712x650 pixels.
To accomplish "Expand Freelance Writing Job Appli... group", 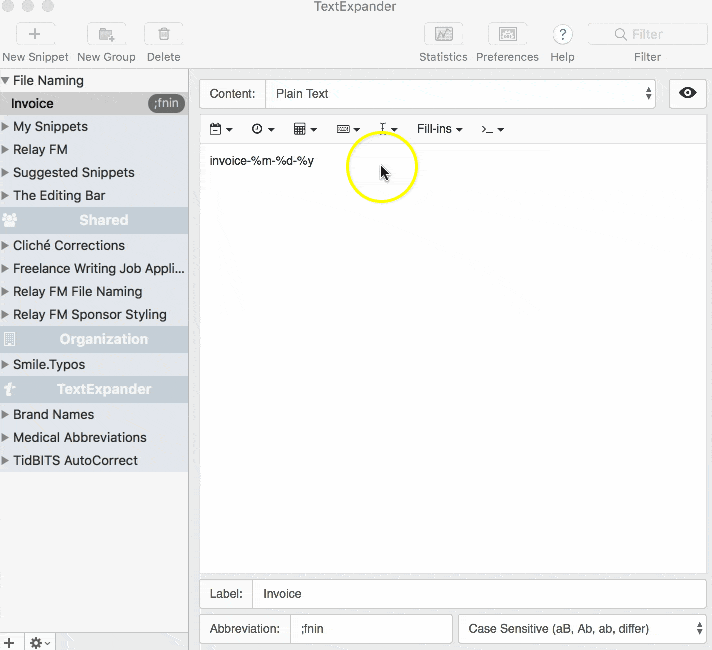I will click(5, 268).
